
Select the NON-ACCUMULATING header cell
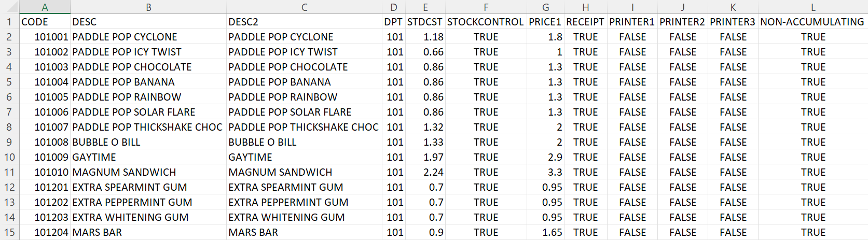812,22
